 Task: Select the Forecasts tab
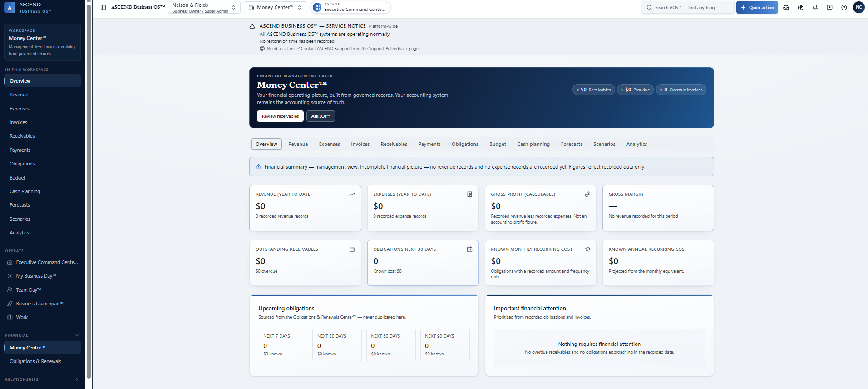[572, 144]
